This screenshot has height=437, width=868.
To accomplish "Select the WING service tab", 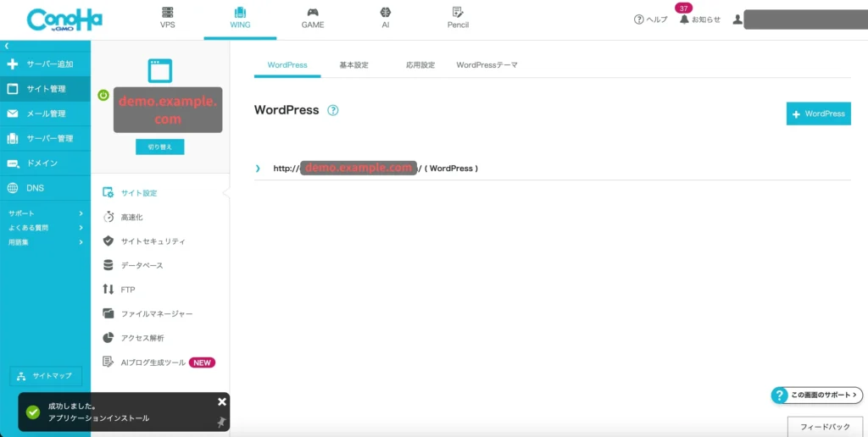I will tap(240, 19).
